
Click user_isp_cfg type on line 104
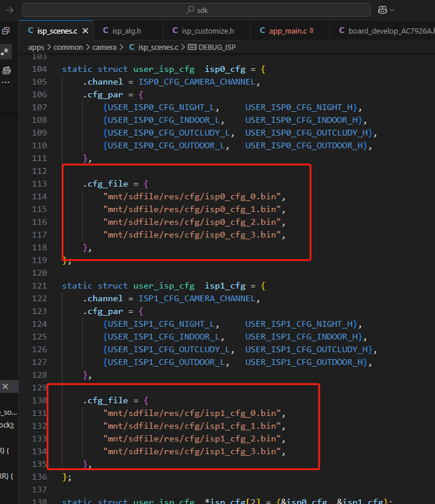[164, 69]
